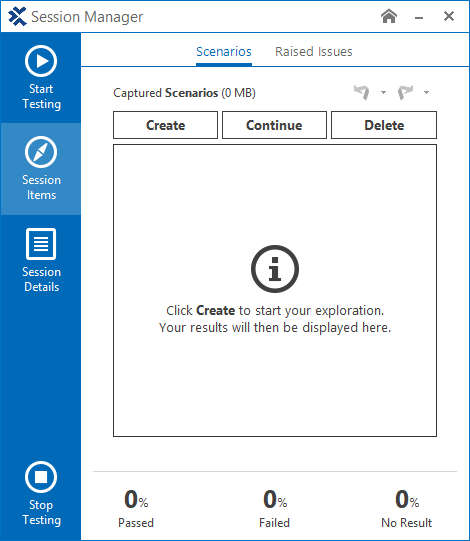This screenshot has height=541, width=470.
Task: Click the redo arrow icon
Action: 405,92
